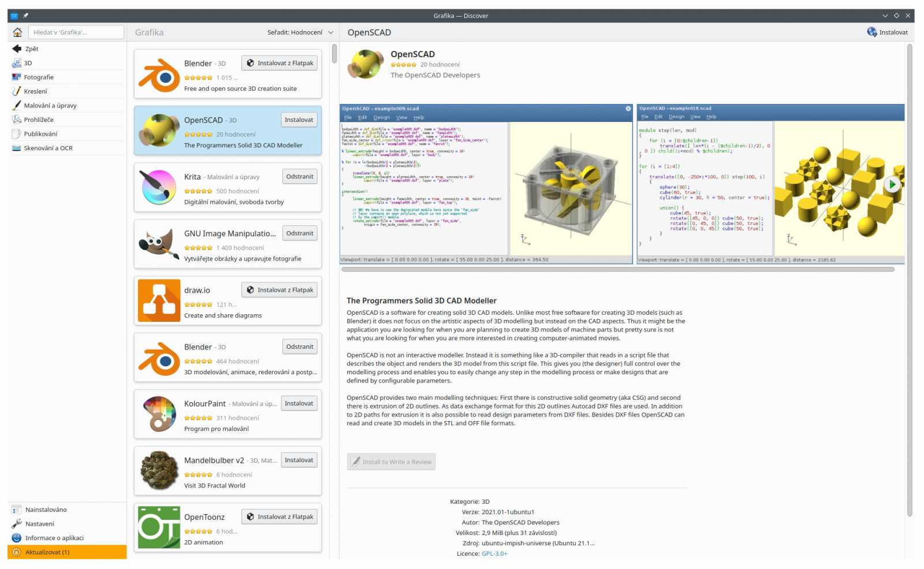Screen dimensions: 924x569
Task: Click OpenSCAD's star rating in the details header
Action: tap(403, 65)
